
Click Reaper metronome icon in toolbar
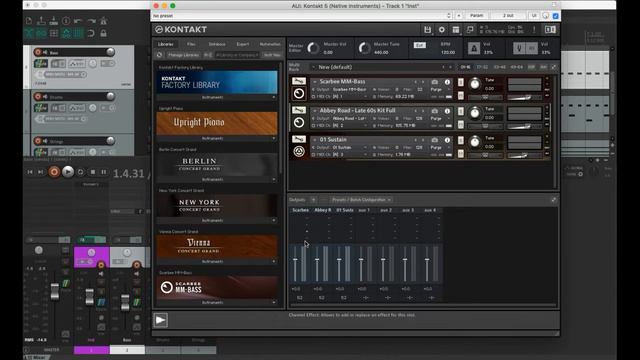pyautogui.click(x=103, y=20)
